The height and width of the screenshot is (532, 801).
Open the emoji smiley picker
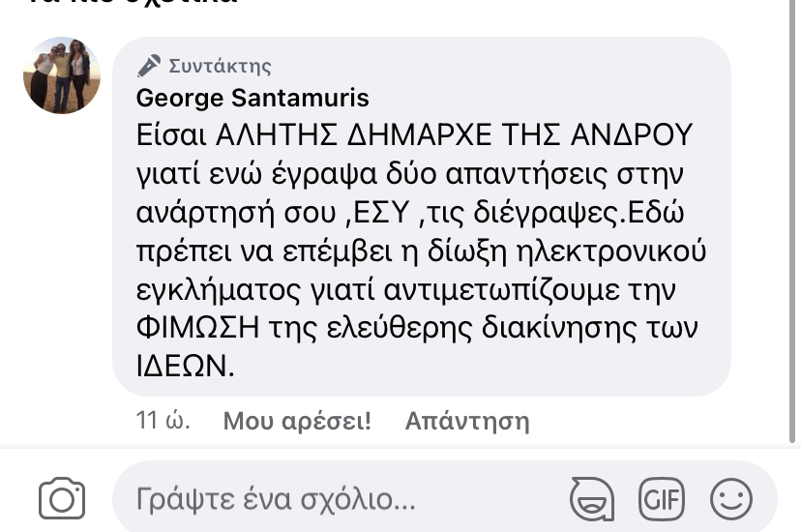pos(730,499)
